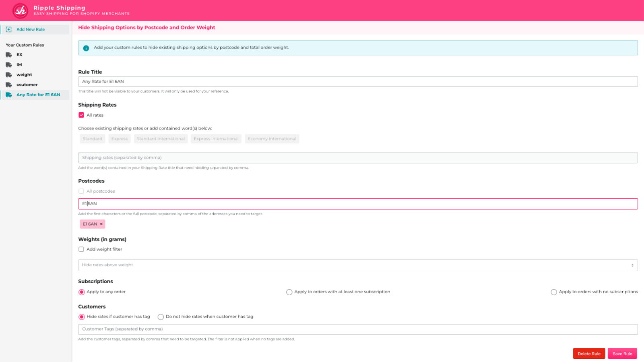This screenshot has height=362, width=644.
Task: Click the Shipping Rates section label
Action: point(97,105)
